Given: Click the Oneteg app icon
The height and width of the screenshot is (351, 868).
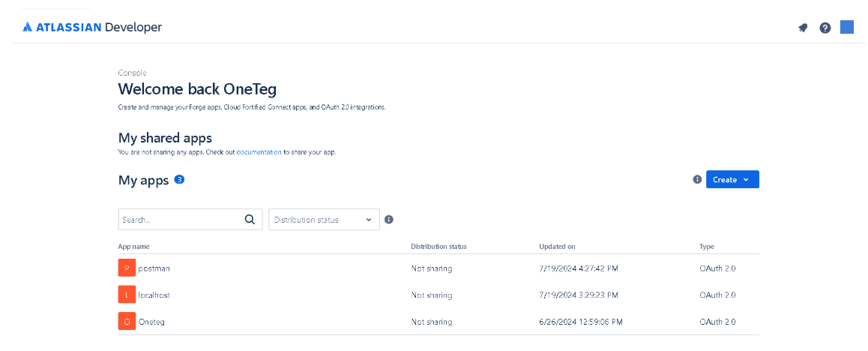Looking at the screenshot, I should (127, 322).
